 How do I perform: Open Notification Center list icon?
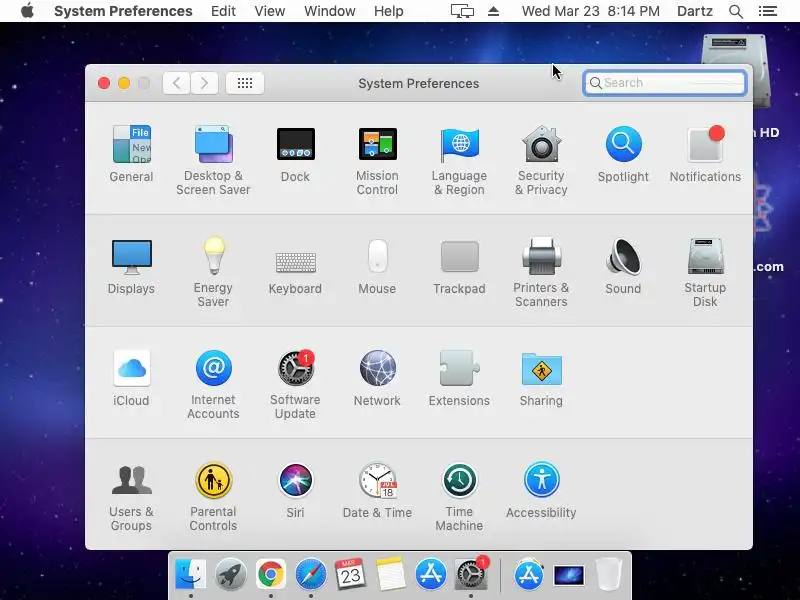[x=767, y=11]
